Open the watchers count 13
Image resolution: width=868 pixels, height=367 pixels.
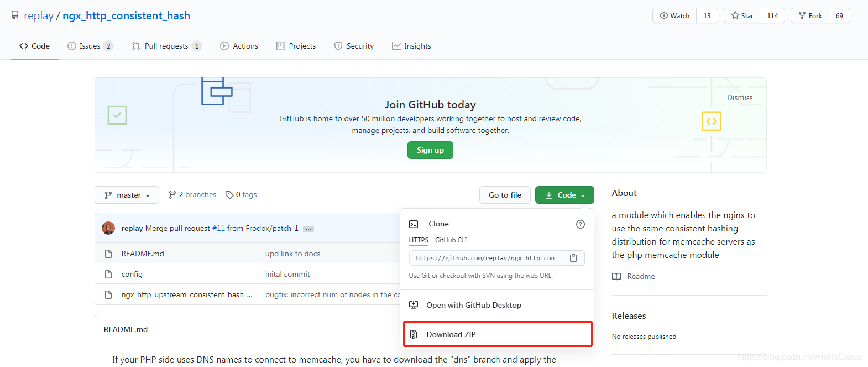(707, 15)
